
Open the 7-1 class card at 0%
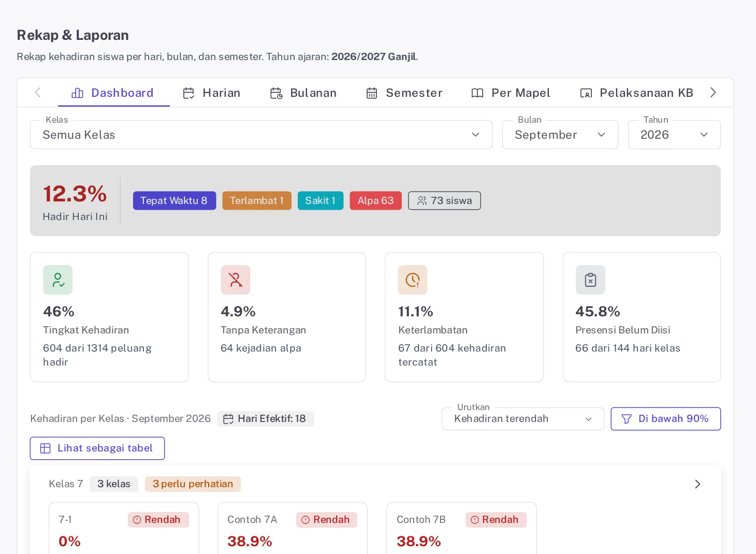(x=124, y=528)
